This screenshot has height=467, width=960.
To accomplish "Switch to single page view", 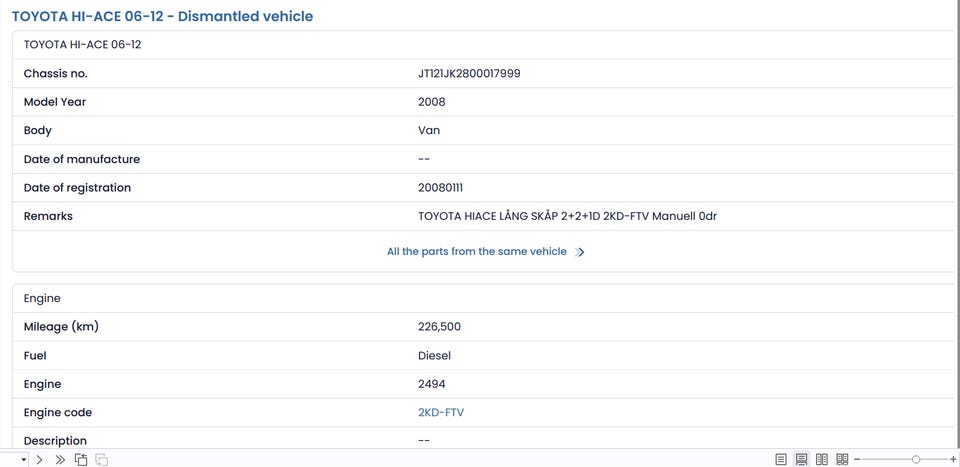I will 781,460.
